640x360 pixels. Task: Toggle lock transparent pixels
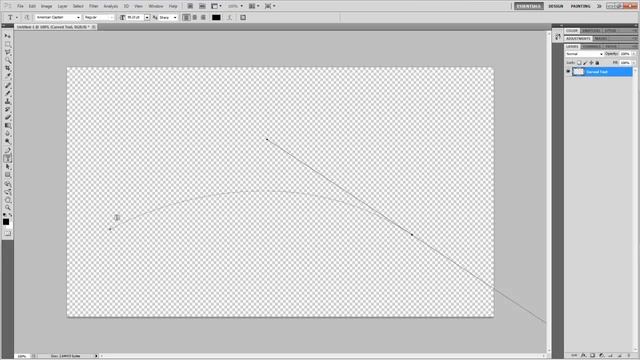pos(579,63)
